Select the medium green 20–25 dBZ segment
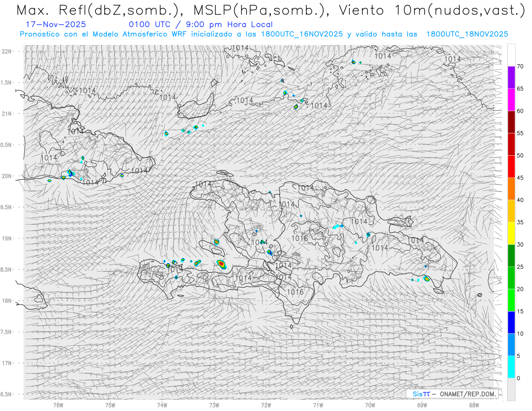Screen dimensions: 532x411 click(x=511, y=278)
